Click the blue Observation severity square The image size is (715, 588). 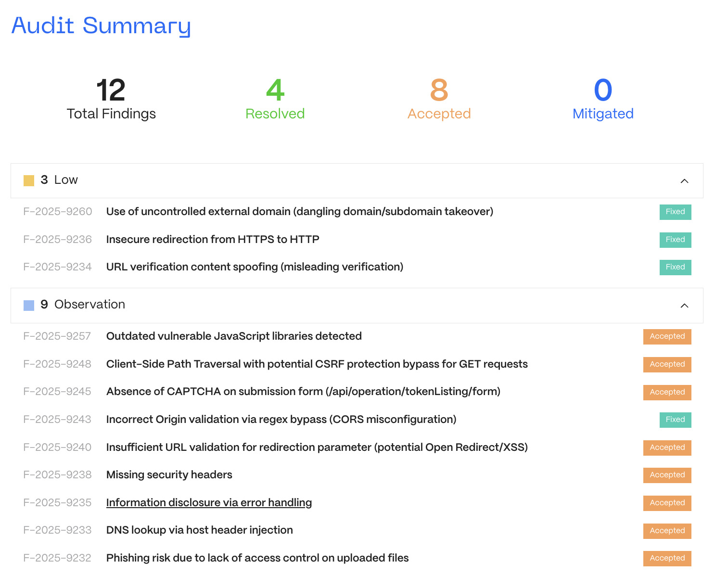click(x=29, y=305)
